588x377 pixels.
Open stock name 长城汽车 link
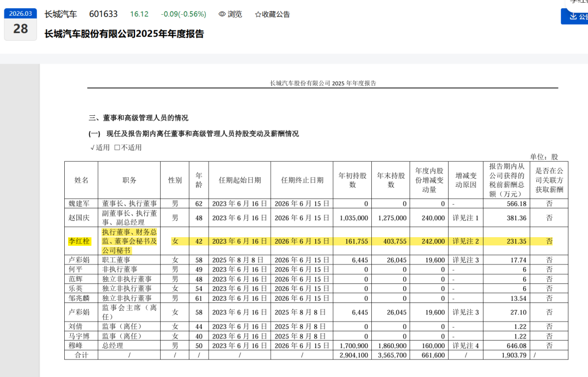(61, 14)
